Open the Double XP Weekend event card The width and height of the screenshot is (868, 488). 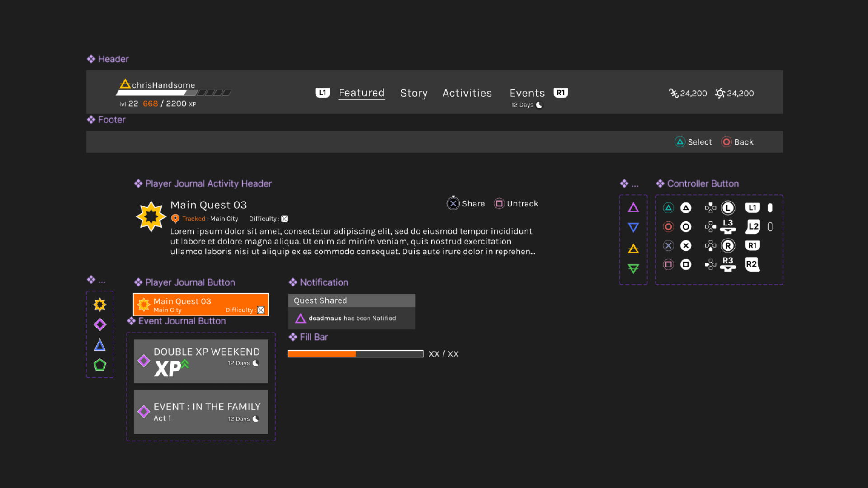point(201,361)
